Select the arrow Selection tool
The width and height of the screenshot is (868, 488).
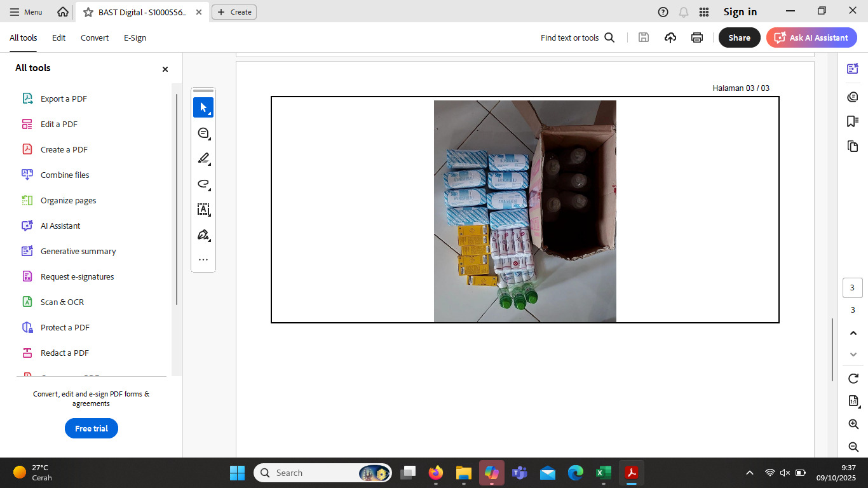tap(203, 107)
